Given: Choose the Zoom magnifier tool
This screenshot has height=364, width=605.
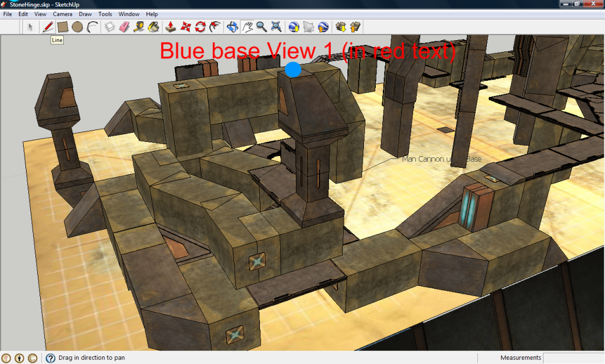Looking at the screenshot, I should 262,27.
